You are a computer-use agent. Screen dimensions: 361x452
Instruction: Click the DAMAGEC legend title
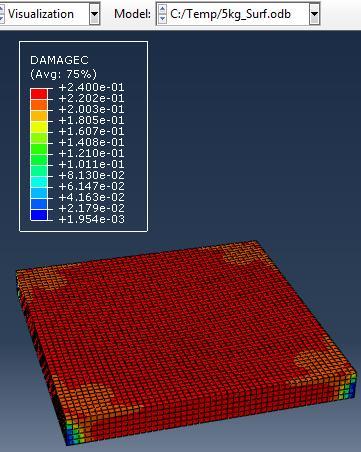point(59,60)
